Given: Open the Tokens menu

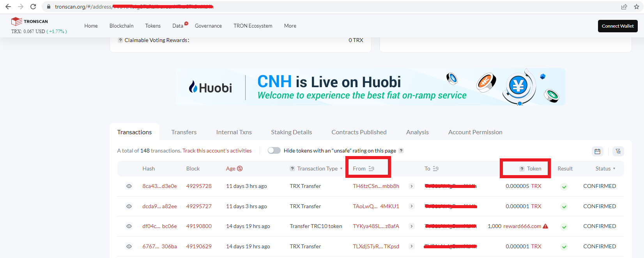Looking at the screenshot, I should 153,26.
